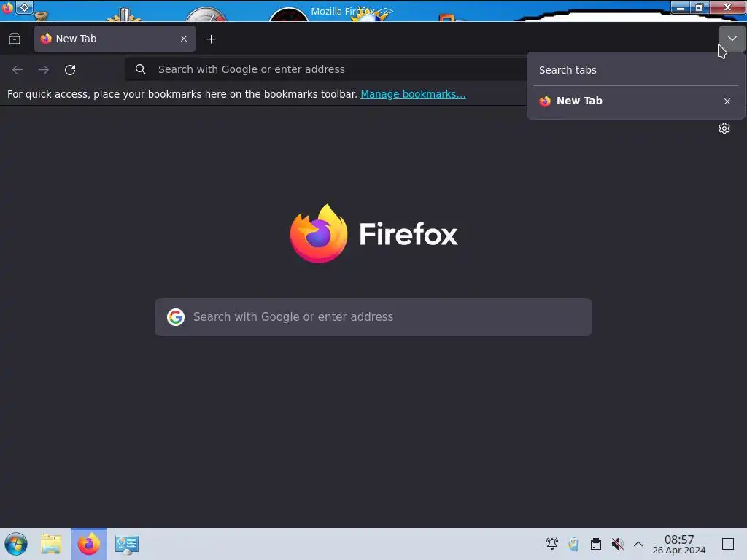Click the cup tray icon beside the bell
The image size is (747, 560).
[x=573, y=544]
